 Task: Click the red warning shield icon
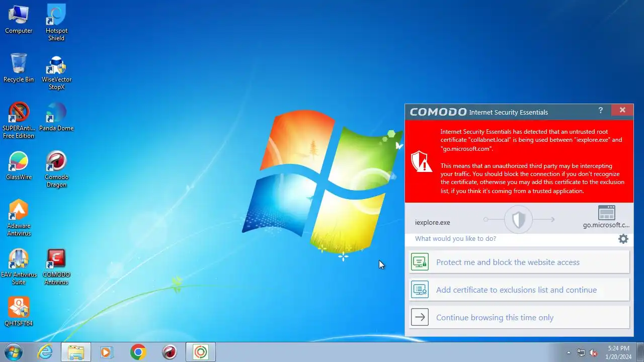(422, 161)
